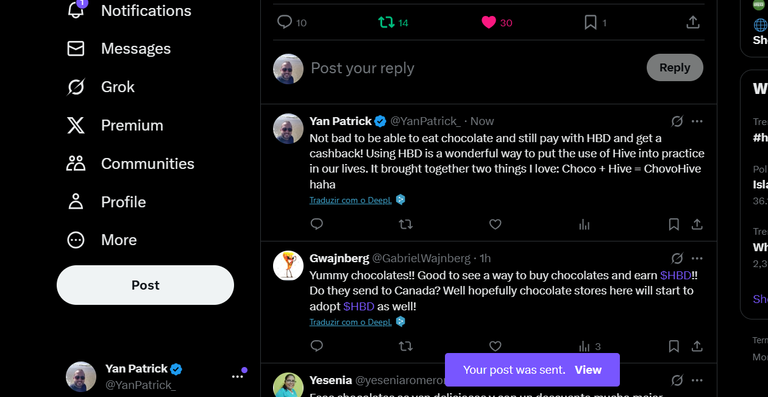Click Grok explain icon on Gwajnberg's reply
Screen dimensions: 768x397
click(677, 258)
